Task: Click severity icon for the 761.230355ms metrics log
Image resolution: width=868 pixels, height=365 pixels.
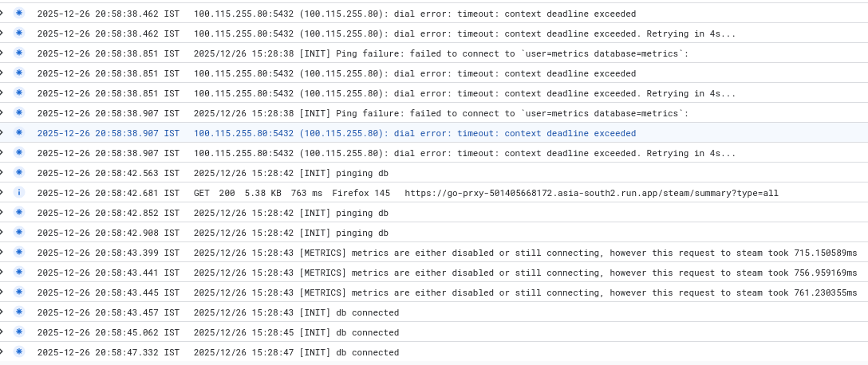Action: point(19,292)
